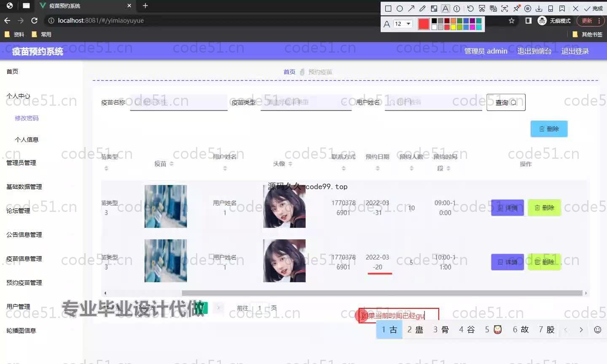Image resolution: width=607 pixels, height=364 pixels.
Task: Start screen recording with the record icon
Action: tap(528, 8)
